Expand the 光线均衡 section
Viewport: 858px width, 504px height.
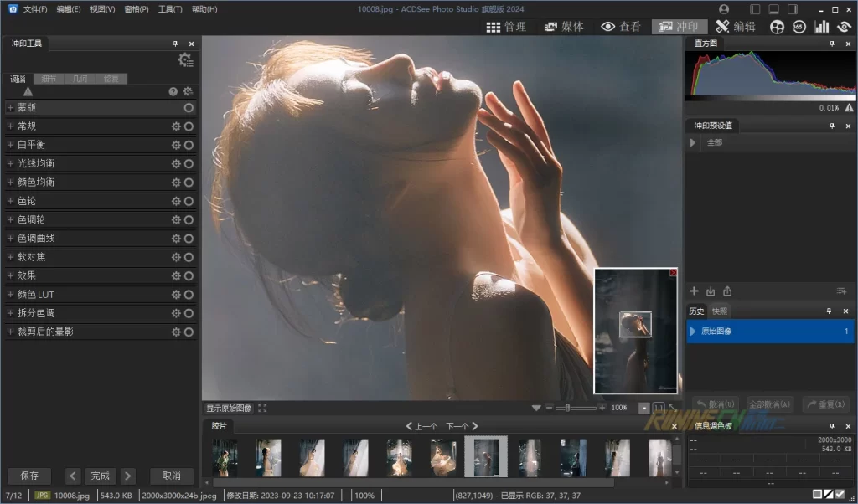(x=11, y=164)
